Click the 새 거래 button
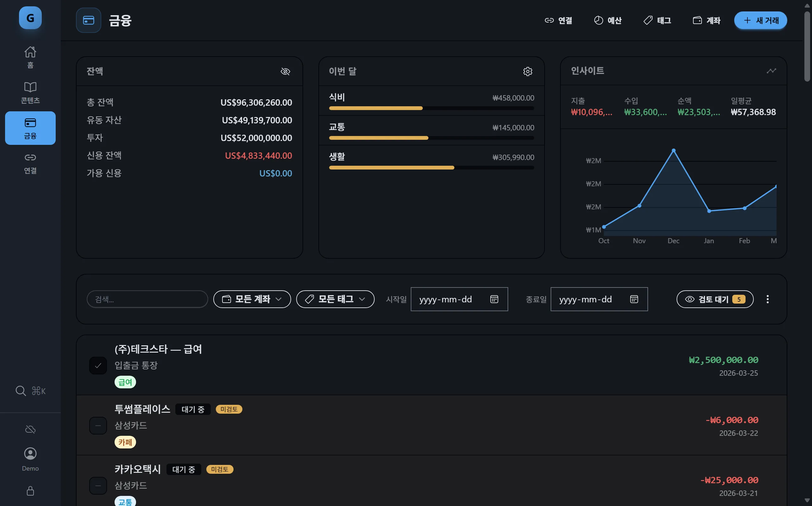 pos(760,20)
